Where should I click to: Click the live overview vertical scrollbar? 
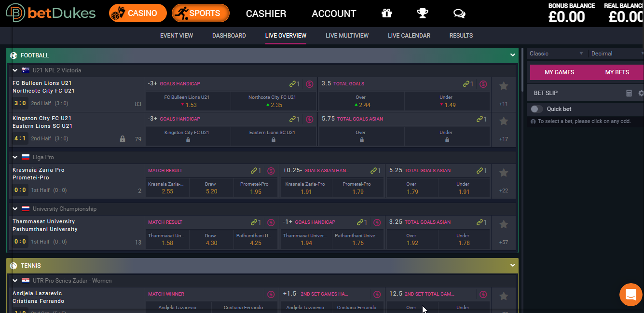pyautogui.click(x=523, y=70)
